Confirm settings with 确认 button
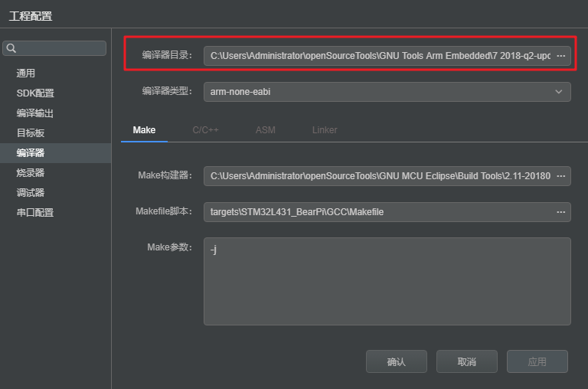Screen dimensions: 588x389 [397, 361]
